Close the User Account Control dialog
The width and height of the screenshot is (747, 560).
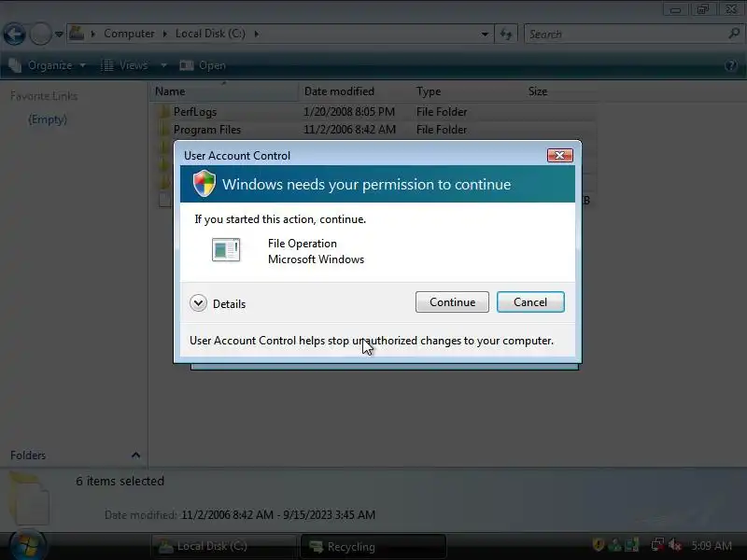pyautogui.click(x=559, y=155)
